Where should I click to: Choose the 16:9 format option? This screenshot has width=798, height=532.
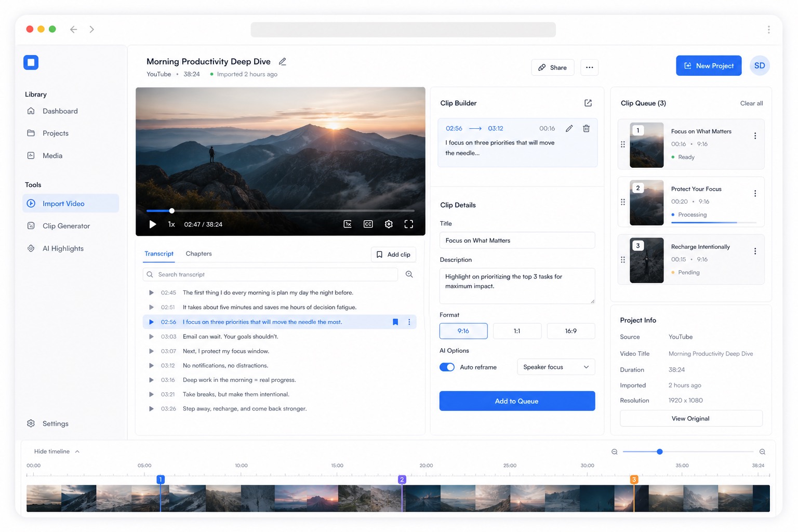point(571,331)
